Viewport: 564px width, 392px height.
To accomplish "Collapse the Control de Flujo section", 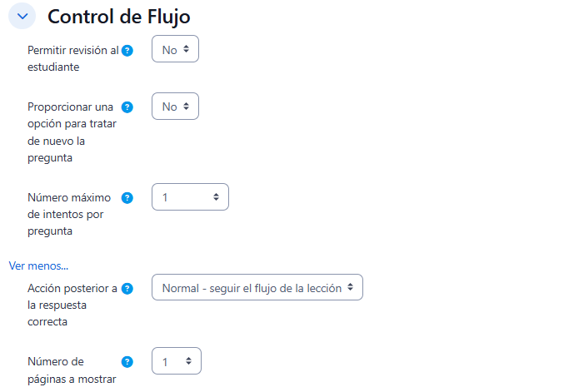I will coord(22,16).
